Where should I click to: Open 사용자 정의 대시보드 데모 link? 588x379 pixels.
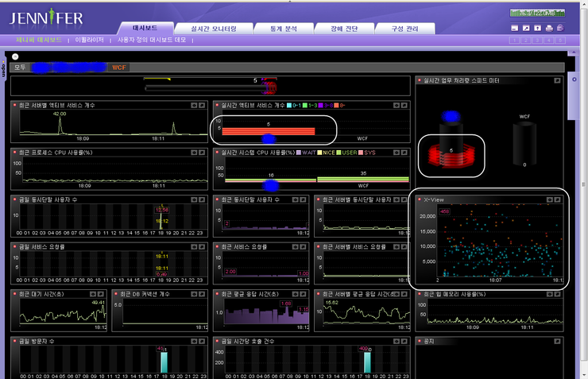(152, 40)
